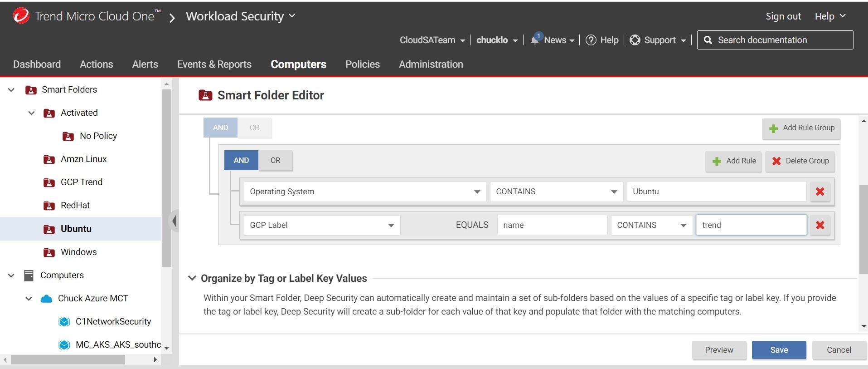
Task: Click the Delete Group button
Action: click(x=800, y=161)
